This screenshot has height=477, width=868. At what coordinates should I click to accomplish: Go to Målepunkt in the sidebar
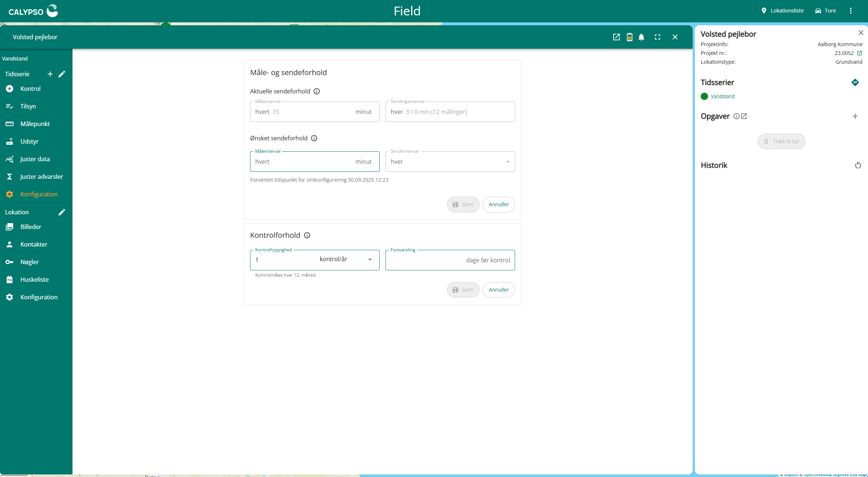tap(35, 124)
